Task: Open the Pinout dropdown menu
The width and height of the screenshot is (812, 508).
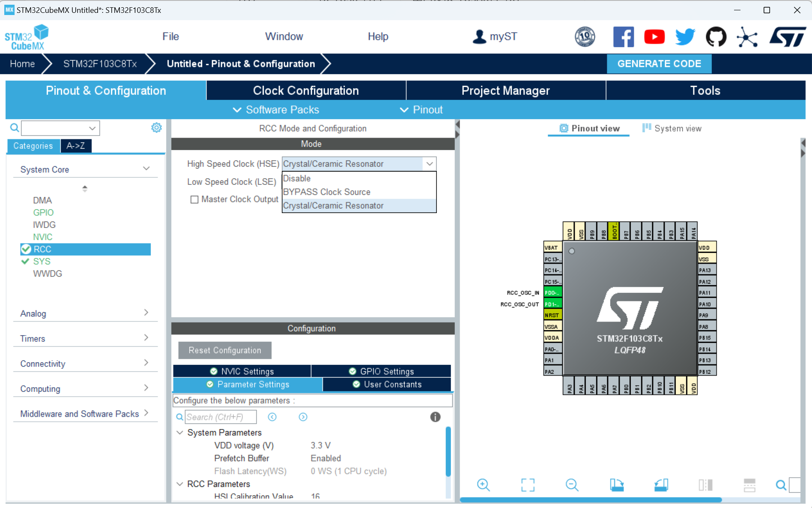Action: click(421, 110)
